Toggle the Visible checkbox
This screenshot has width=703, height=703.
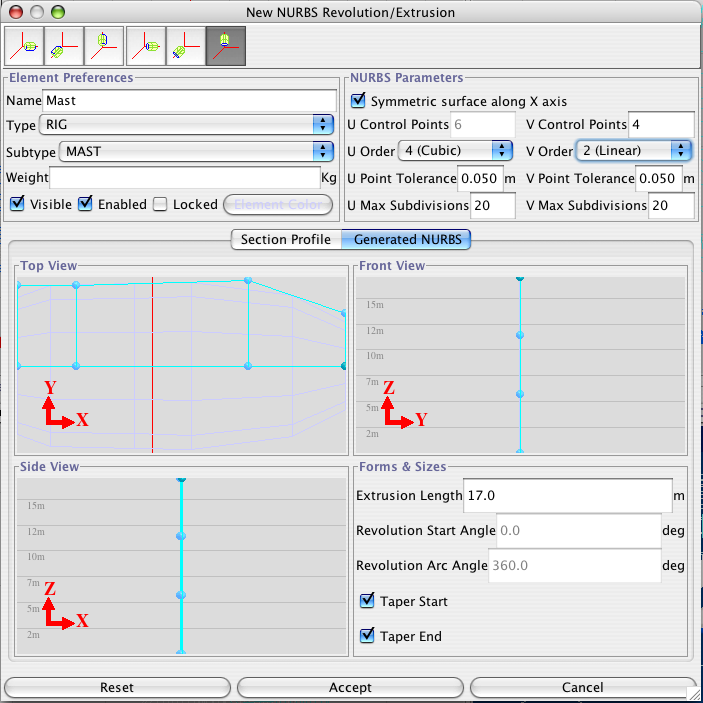[17, 204]
